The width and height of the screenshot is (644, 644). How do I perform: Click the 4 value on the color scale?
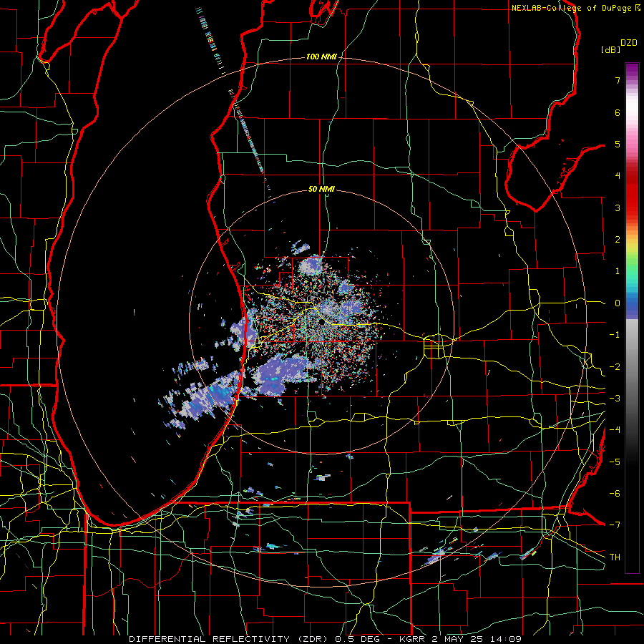coord(618,176)
